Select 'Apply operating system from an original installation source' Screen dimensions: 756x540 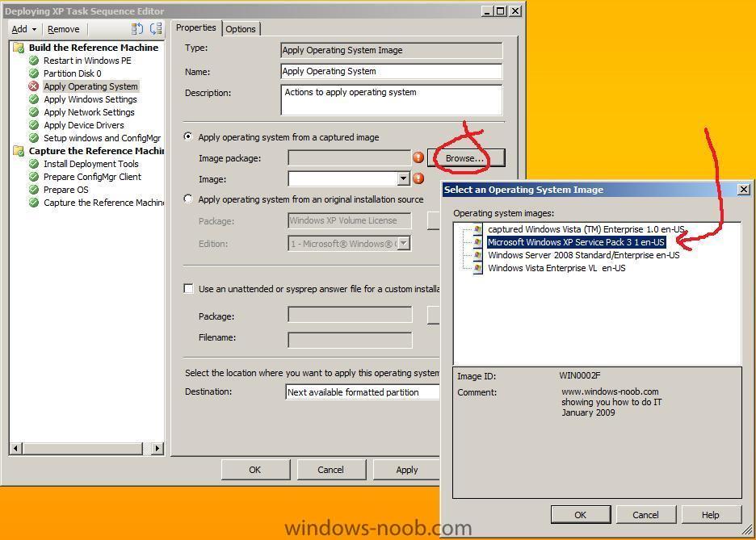click(188, 199)
